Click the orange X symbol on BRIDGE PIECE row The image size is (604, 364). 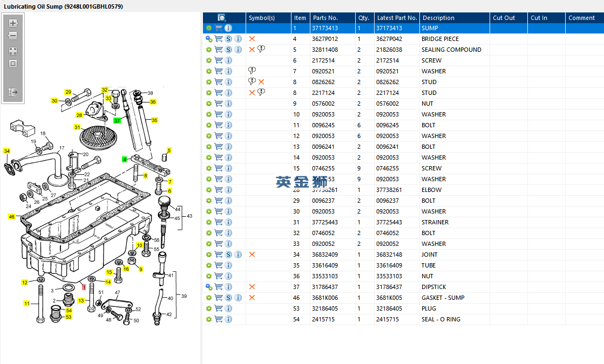click(x=252, y=39)
